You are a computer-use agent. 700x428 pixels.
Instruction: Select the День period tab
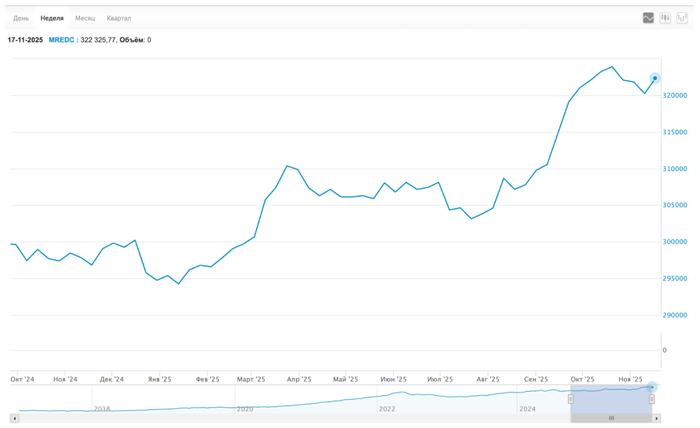pyautogui.click(x=21, y=18)
